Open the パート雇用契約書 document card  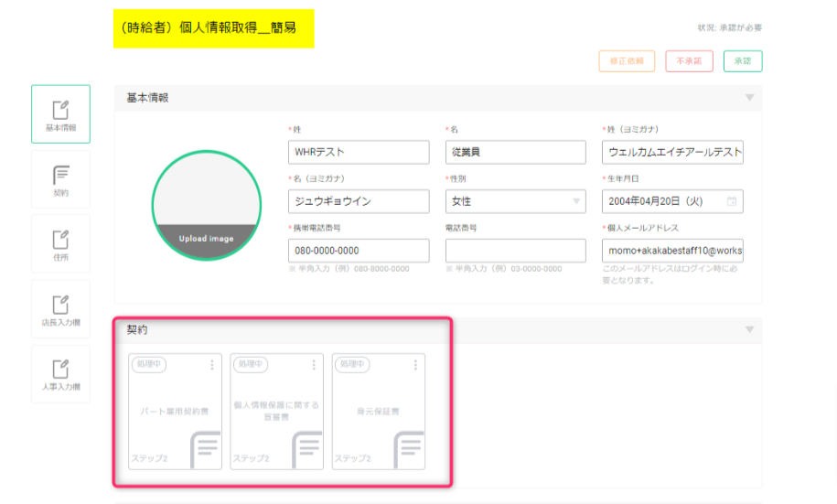tap(175, 412)
